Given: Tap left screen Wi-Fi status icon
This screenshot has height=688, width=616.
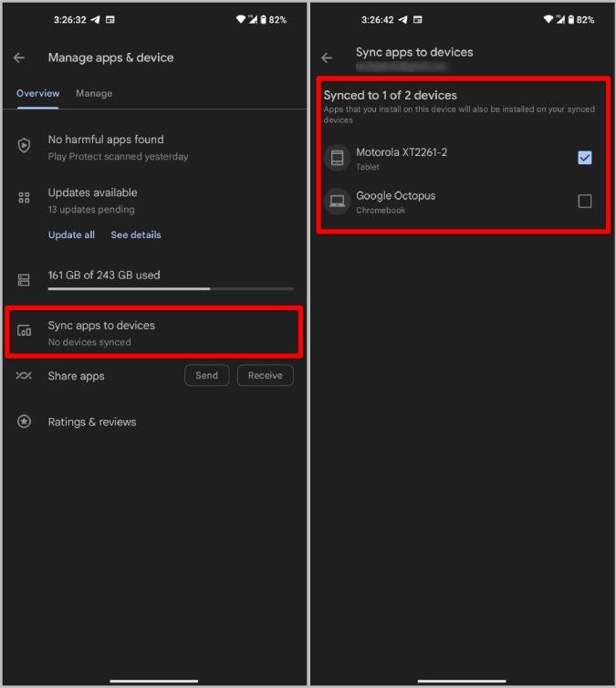Looking at the screenshot, I should click(240, 19).
